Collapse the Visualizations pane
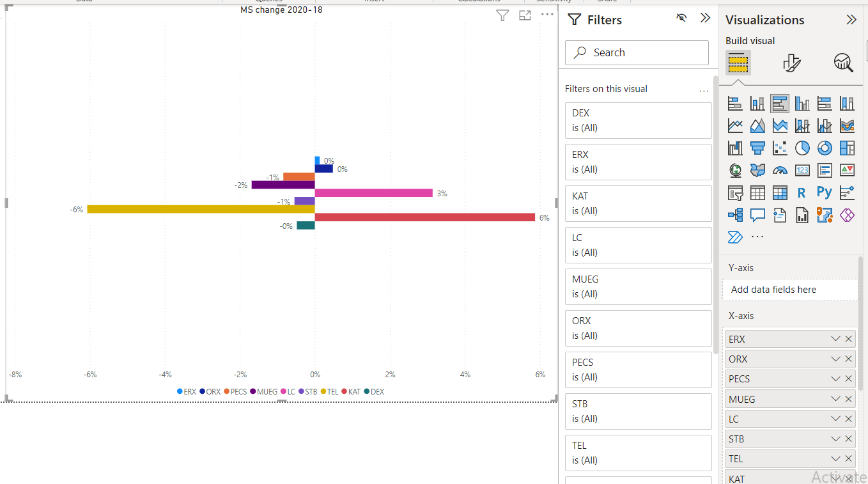Viewport: 868px width, 484px height. coord(851,20)
